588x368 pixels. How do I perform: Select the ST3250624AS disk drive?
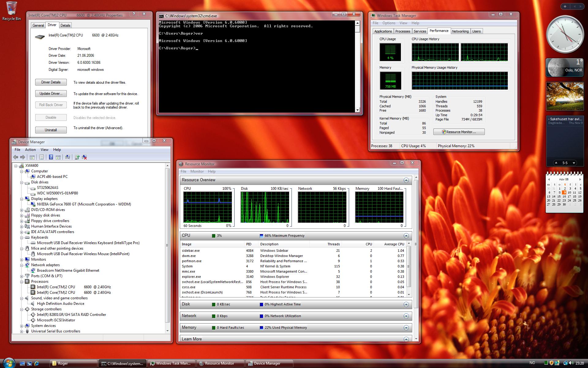pos(47,188)
